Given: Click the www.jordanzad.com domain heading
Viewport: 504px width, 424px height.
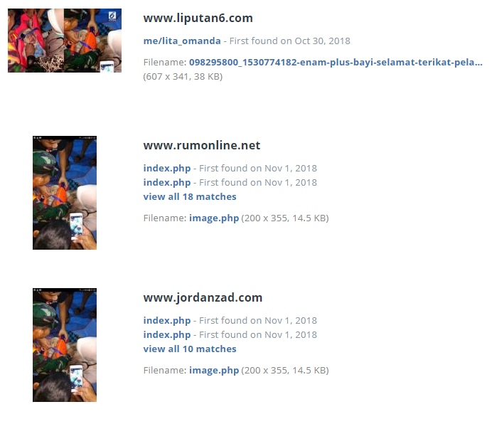Looking at the screenshot, I should 203,297.
